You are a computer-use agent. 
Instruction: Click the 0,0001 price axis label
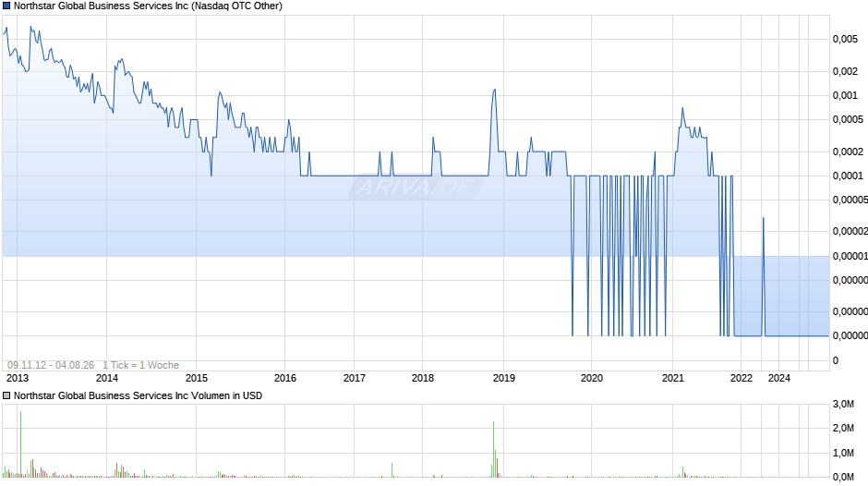click(848, 176)
